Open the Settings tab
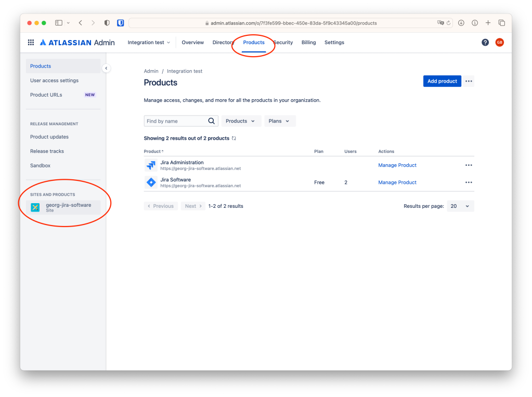 click(x=334, y=43)
